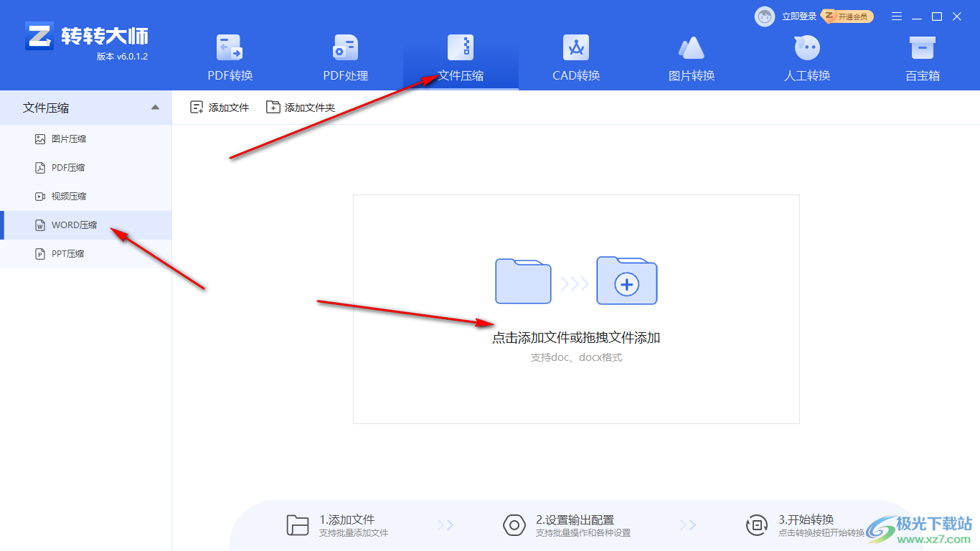Click the 图片压缩 picture icon in sidebar
Image resolution: width=980 pixels, height=551 pixels.
40,139
